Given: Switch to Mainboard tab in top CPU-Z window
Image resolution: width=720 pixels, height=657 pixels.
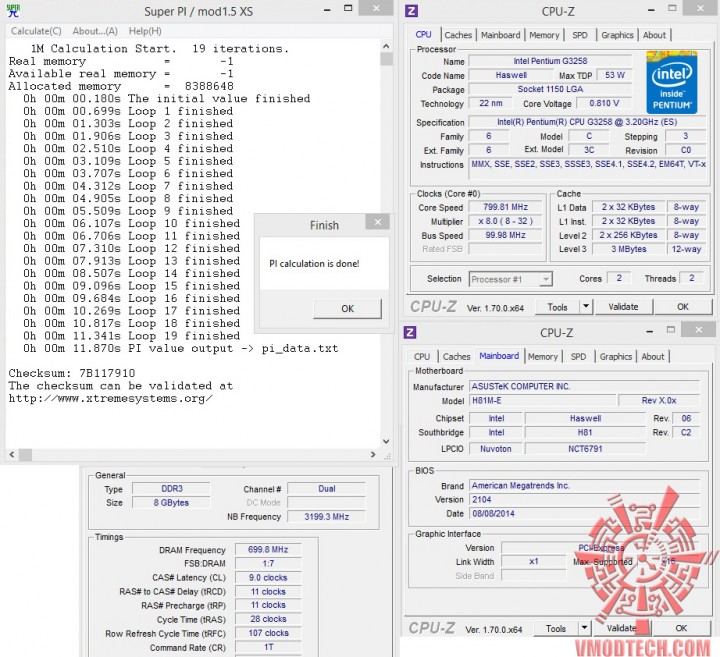Looking at the screenshot, I should (501, 35).
